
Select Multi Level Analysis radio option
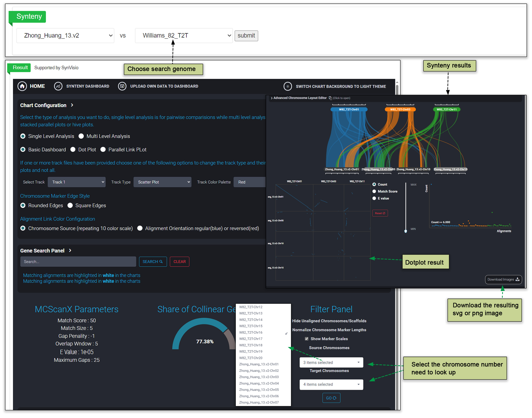81,136
